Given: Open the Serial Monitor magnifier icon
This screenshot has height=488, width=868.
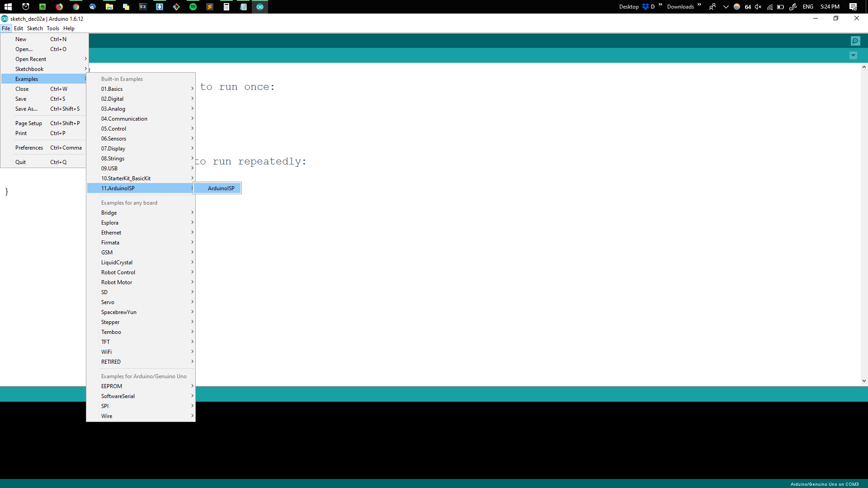Looking at the screenshot, I should (855, 41).
